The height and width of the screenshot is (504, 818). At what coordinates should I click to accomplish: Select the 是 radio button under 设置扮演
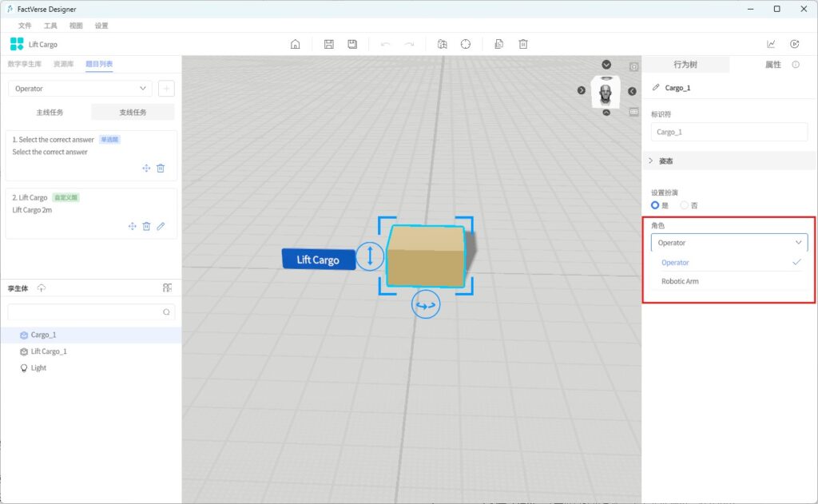coord(656,205)
